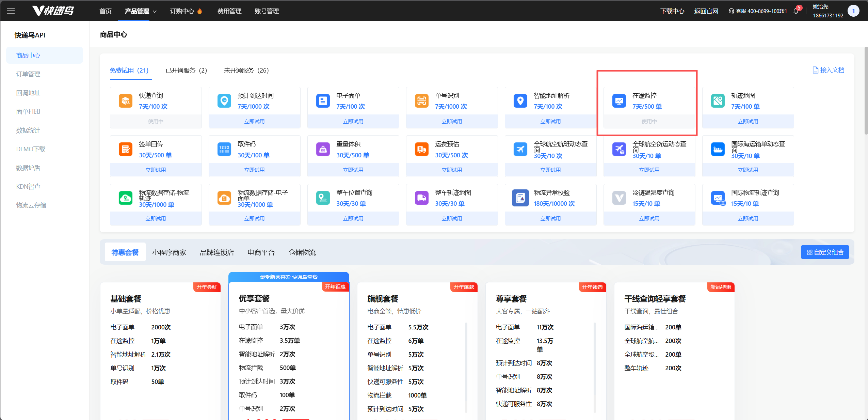
Task: Open 下载中心 link
Action: pos(672,11)
